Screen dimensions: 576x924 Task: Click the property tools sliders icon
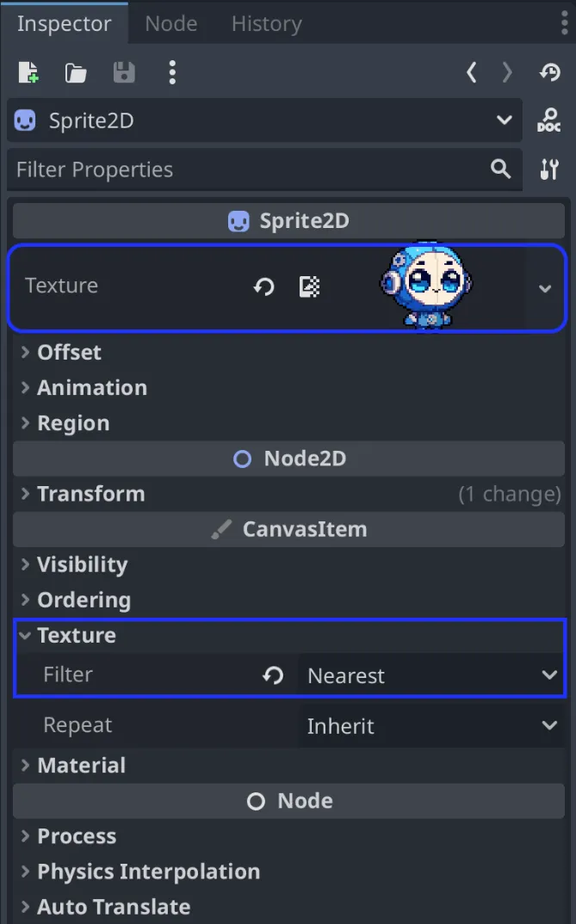click(548, 169)
